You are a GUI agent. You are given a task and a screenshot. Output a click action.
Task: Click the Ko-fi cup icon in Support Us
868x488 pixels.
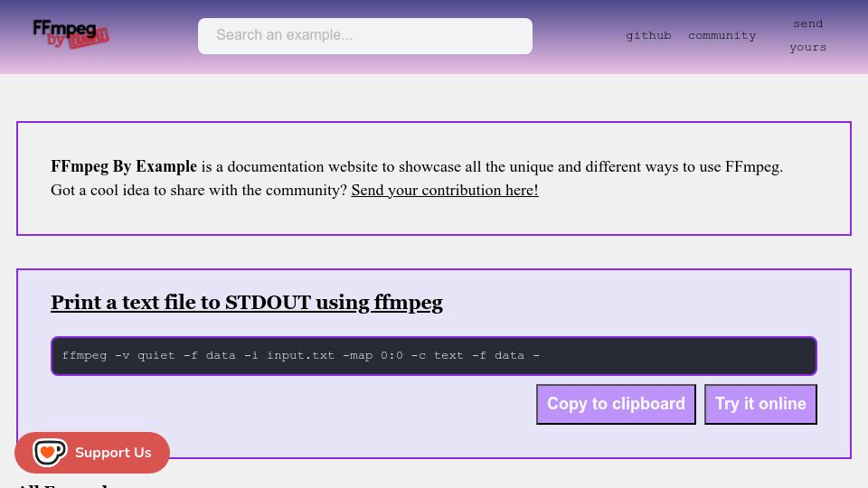point(49,453)
